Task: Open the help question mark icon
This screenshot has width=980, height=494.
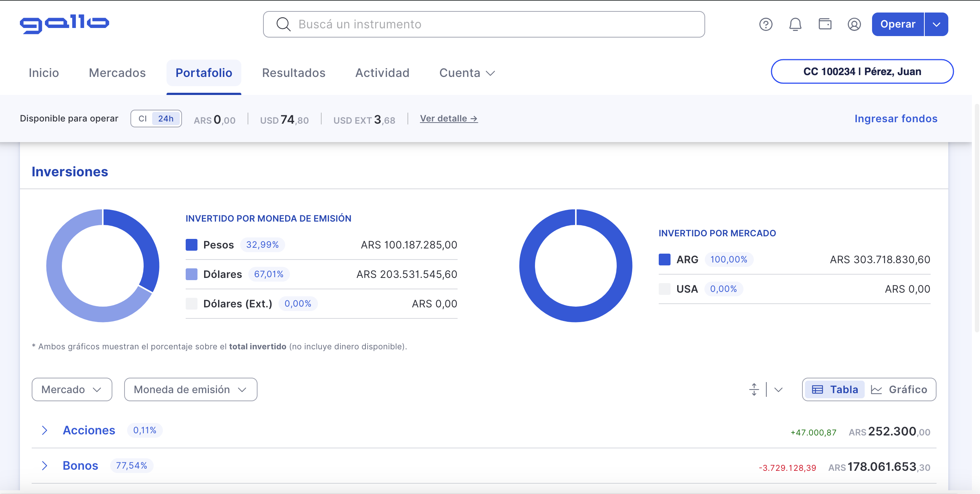Action: 766,24
